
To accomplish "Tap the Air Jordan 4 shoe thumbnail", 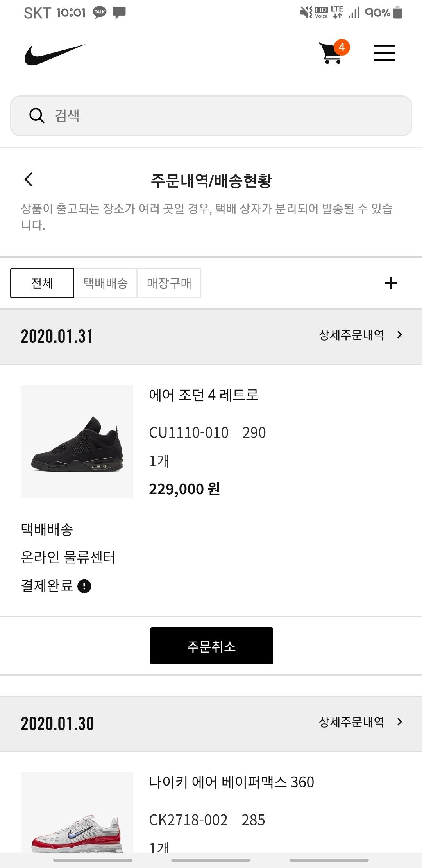I will [x=77, y=441].
